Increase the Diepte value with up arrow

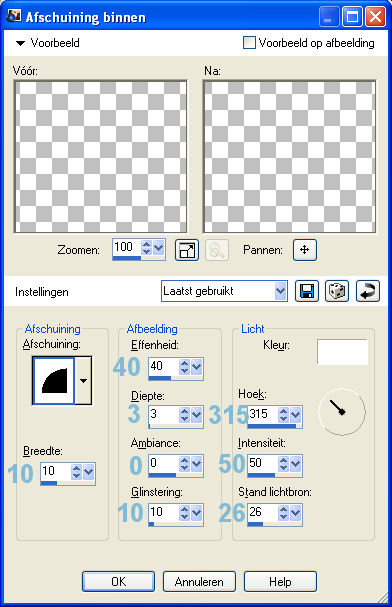184,412
